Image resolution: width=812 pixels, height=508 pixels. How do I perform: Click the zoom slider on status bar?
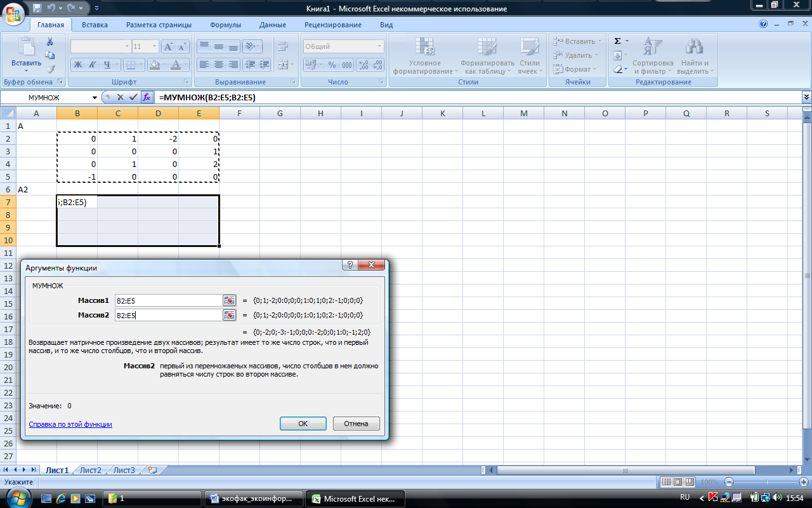point(766,483)
